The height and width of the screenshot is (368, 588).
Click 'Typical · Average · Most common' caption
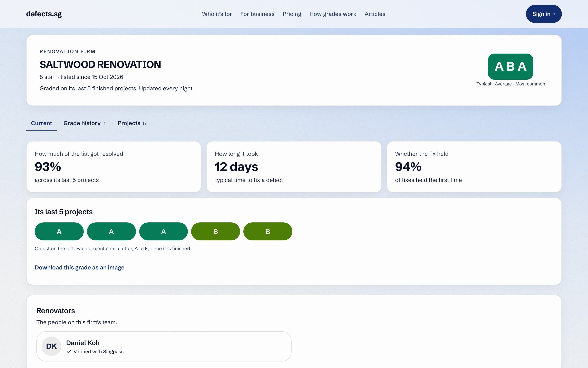tap(510, 84)
